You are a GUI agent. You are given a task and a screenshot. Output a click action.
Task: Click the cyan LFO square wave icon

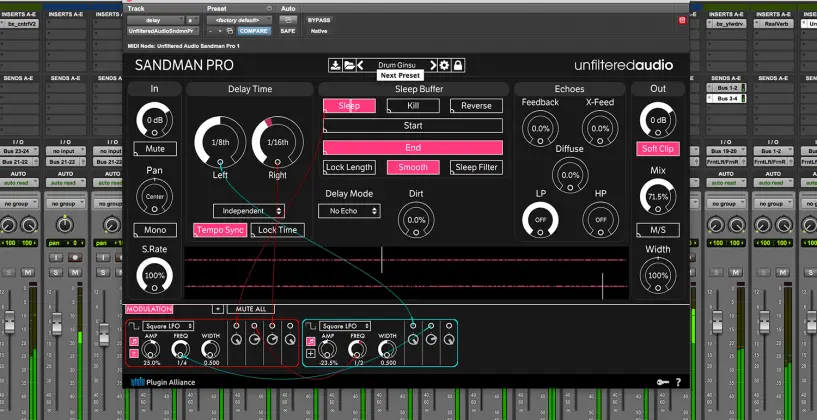coord(311,326)
